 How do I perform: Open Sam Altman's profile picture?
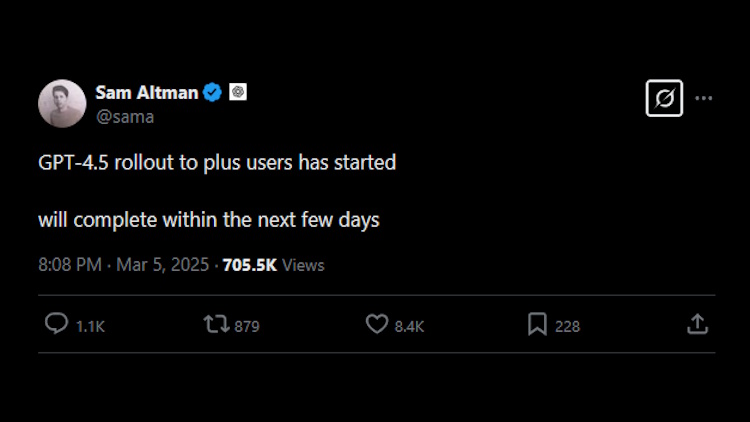point(62,103)
